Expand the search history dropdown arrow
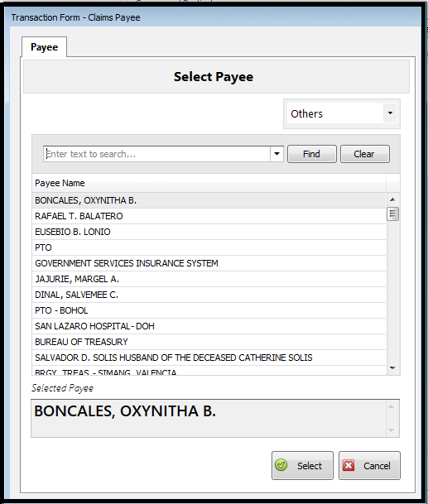Screen dimensions: 428x504 [277, 154]
